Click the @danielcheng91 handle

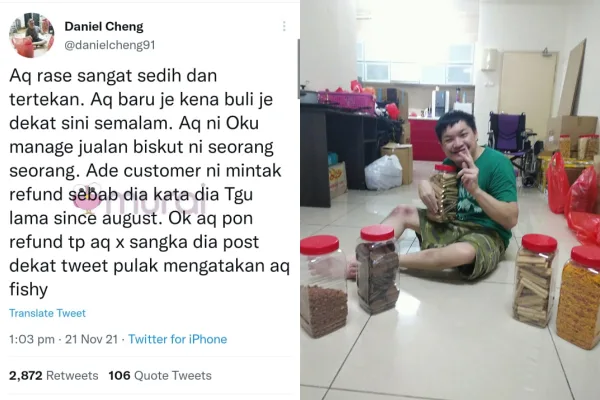pos(110,45)
